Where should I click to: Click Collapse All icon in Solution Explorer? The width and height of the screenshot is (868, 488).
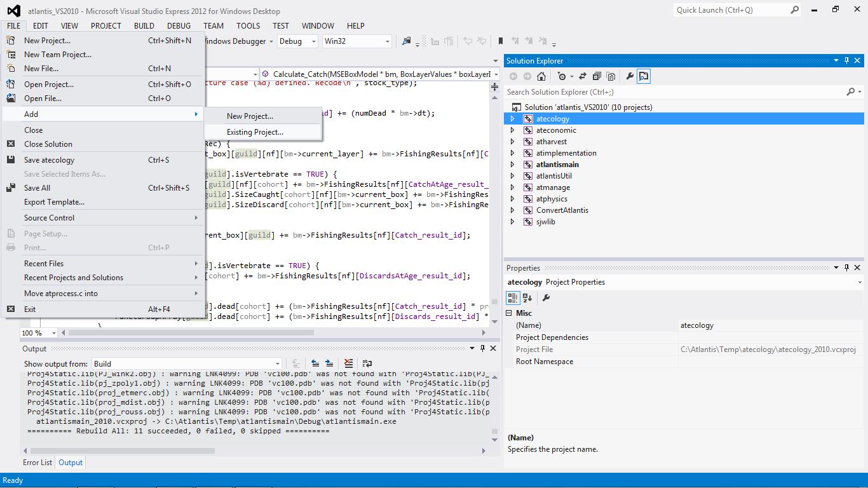tap(597, 76)
